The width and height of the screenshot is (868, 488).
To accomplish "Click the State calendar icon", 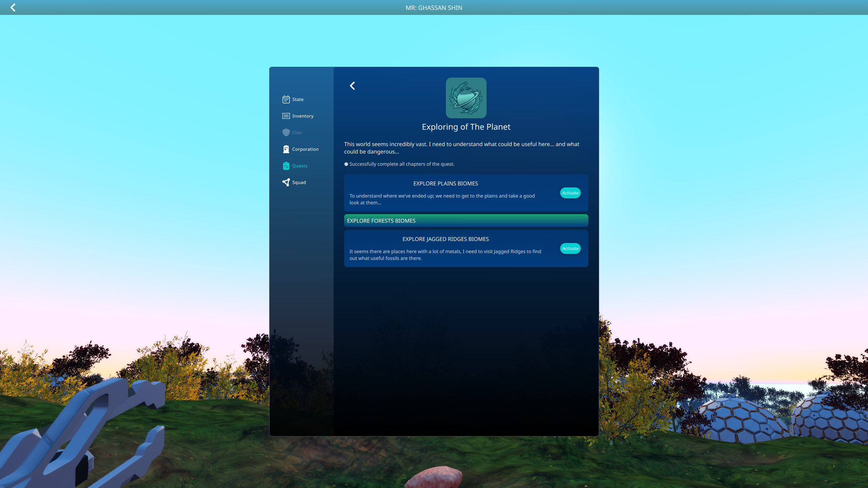I will (x=286, y=99).
